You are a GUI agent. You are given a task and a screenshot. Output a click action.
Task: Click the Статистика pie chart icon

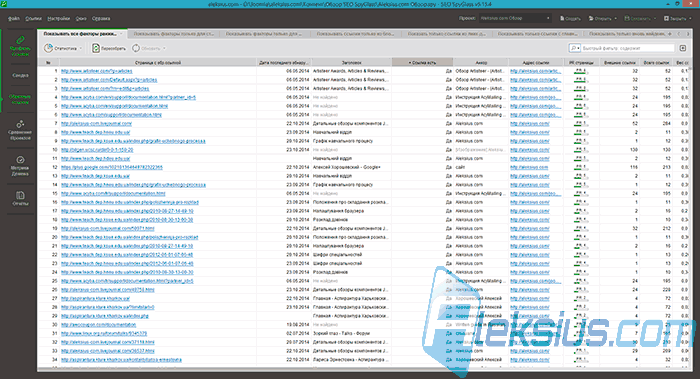coord(48,48)
